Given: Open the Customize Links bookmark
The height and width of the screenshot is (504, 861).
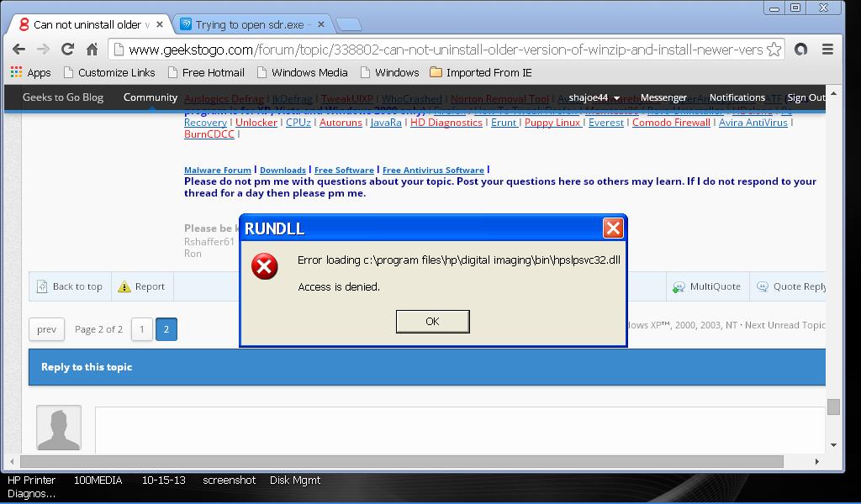Looking at the screenshot, I should pyautogui.click(x=110, y=72).
